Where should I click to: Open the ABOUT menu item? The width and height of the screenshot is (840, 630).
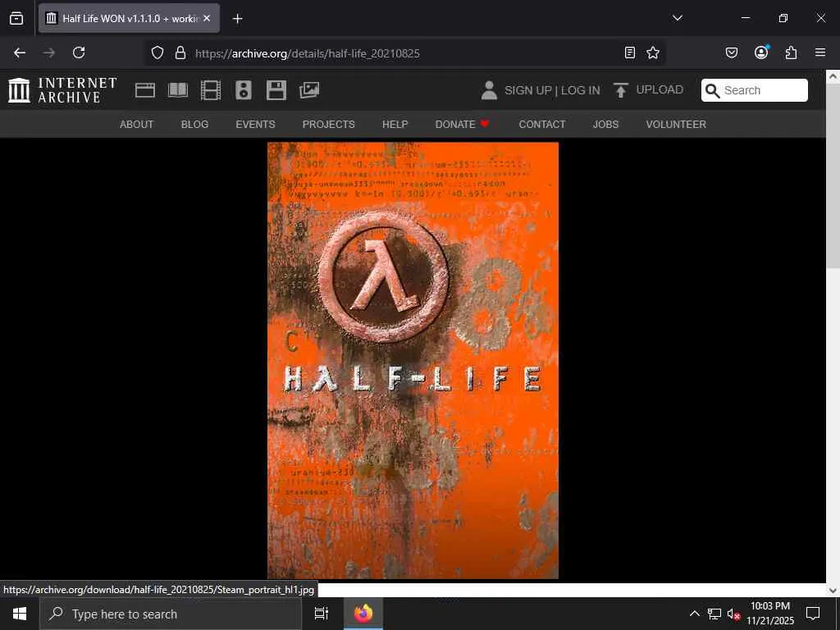point(137,125)
